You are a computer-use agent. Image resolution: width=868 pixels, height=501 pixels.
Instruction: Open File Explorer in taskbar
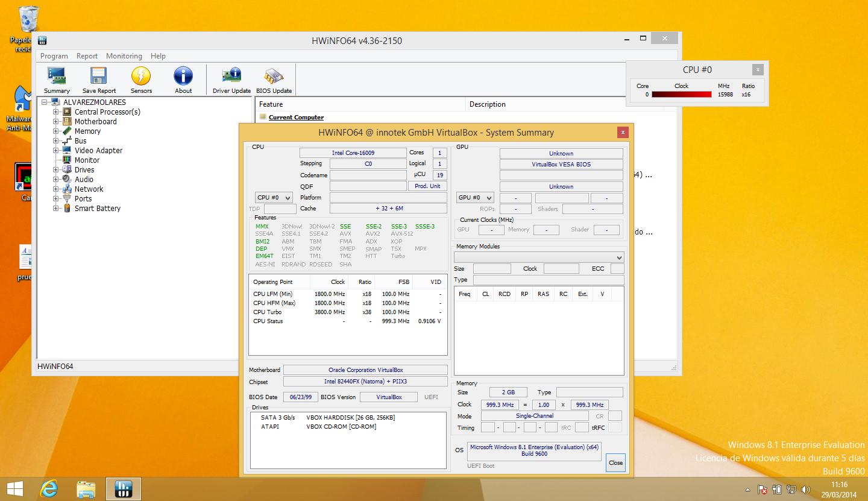coord(86,488)
